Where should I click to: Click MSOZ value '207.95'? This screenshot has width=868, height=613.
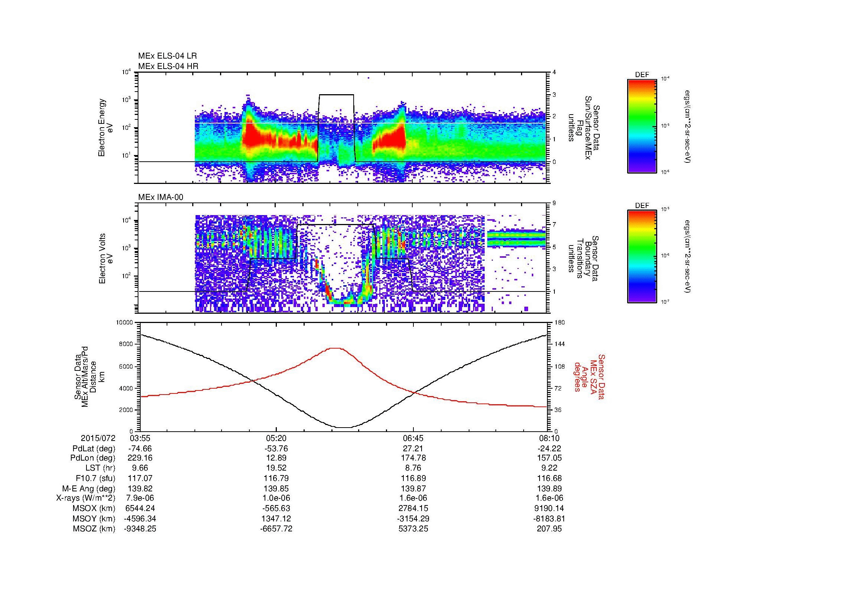pos(549,529)
